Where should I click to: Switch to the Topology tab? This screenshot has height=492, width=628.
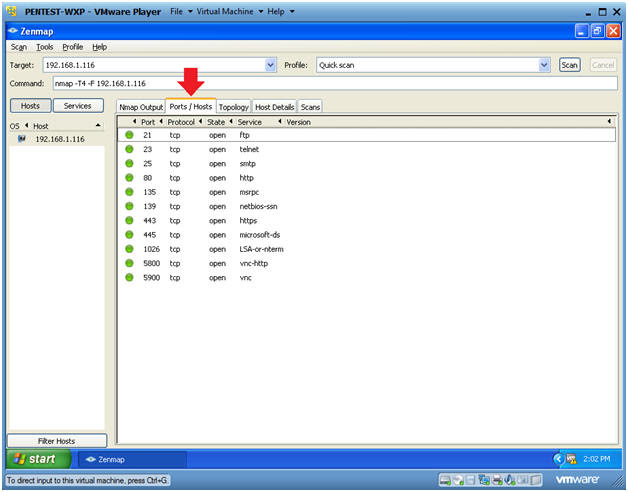[233, 107]
